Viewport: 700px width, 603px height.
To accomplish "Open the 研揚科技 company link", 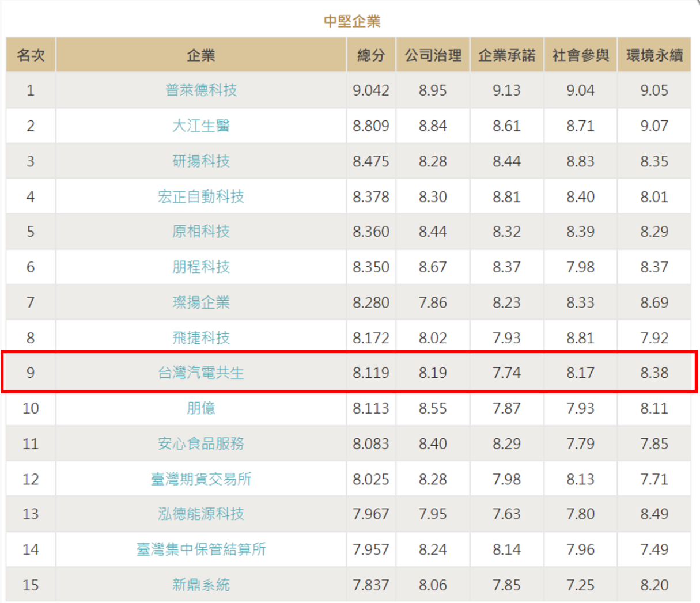I will coord(200,161).
